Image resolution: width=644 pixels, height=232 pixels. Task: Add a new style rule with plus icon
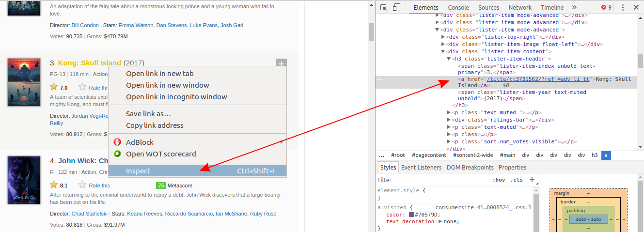532,180
